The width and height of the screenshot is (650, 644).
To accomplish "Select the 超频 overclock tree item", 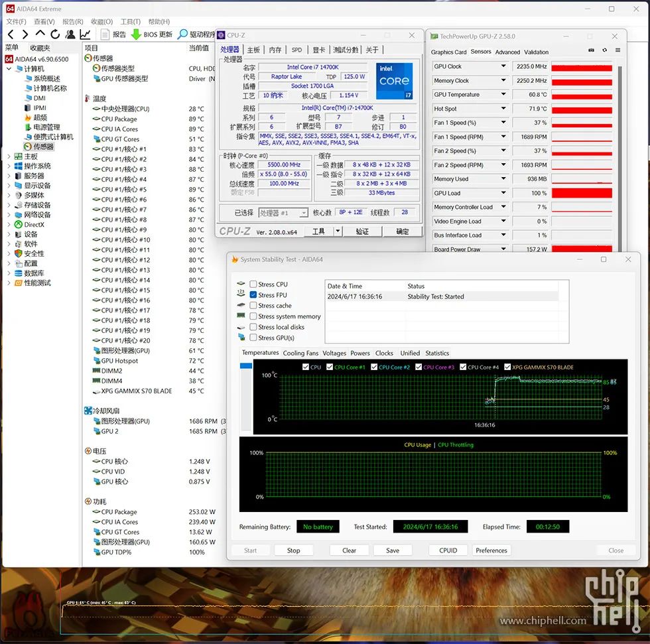I will click(x=36, y=117).
